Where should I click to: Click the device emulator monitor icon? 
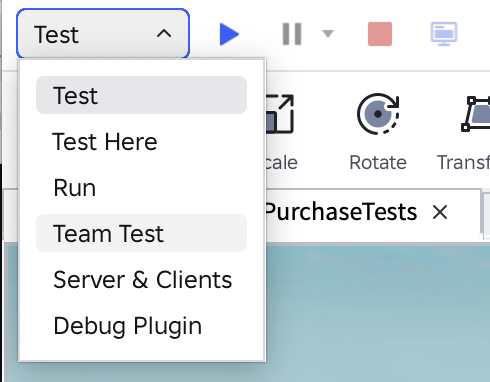coord(444,34)
